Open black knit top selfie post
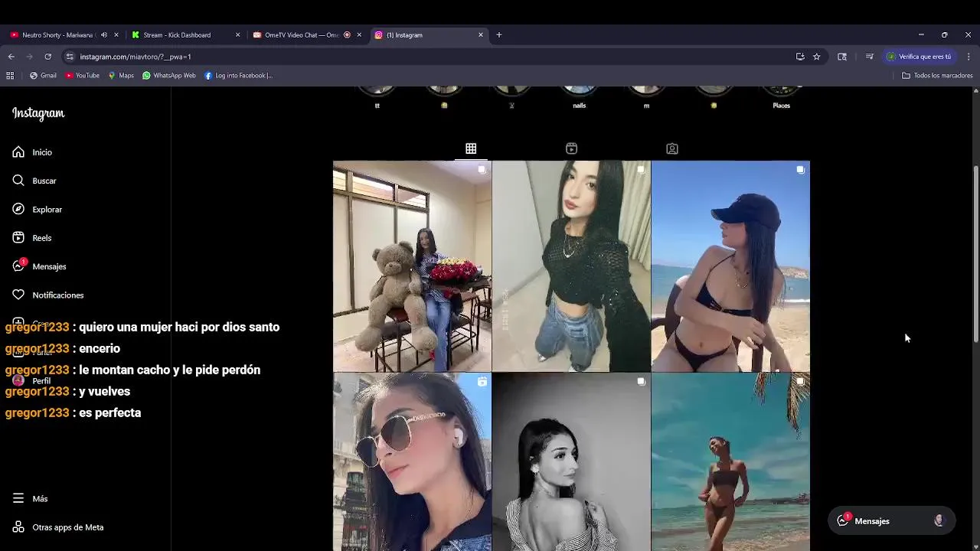The height and width of the screenshot is (551, 980). coord(571,266)
